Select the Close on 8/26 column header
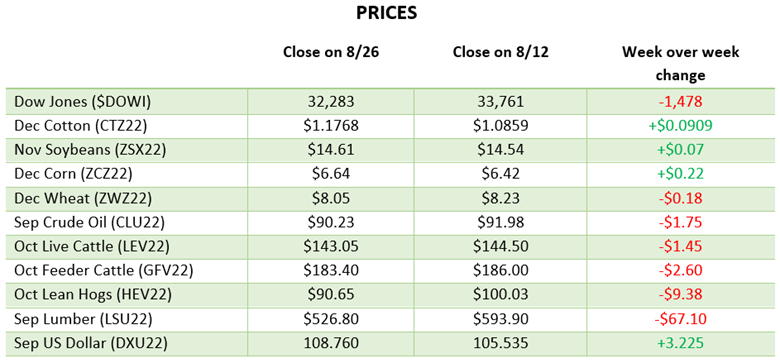The width and height of the screenshot is (780, 363). pos(331,53)
